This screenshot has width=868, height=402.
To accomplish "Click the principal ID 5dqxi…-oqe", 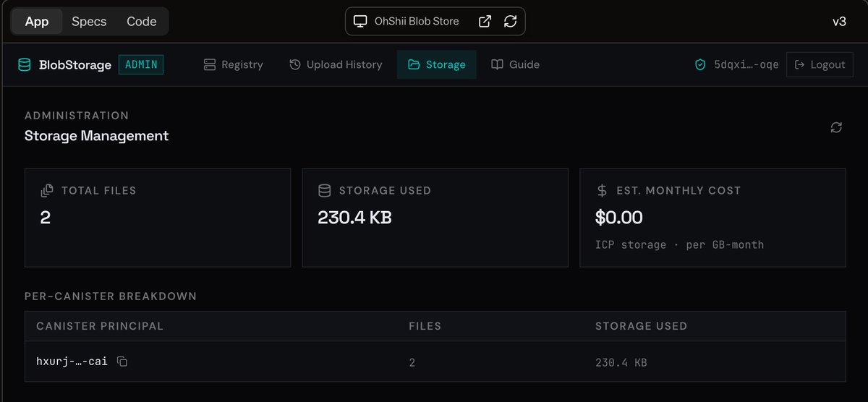I will click(746, 64).
